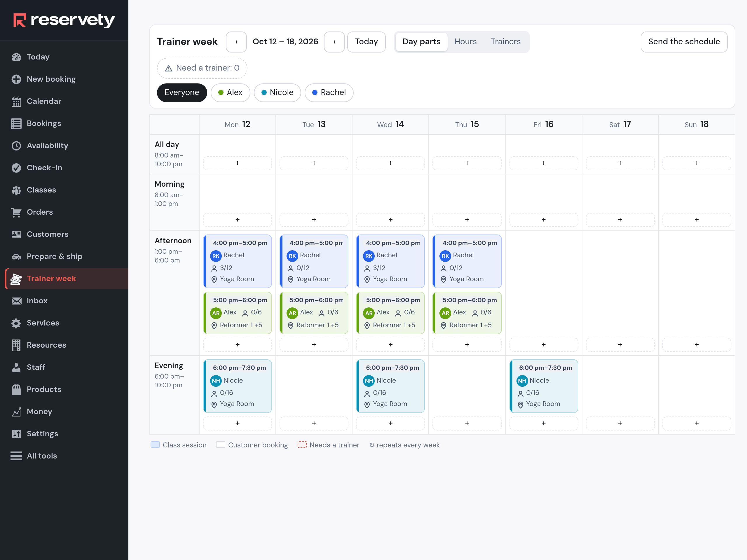Select the Bookings list icon
The image size is (747, 560).
tap(16, 124)
